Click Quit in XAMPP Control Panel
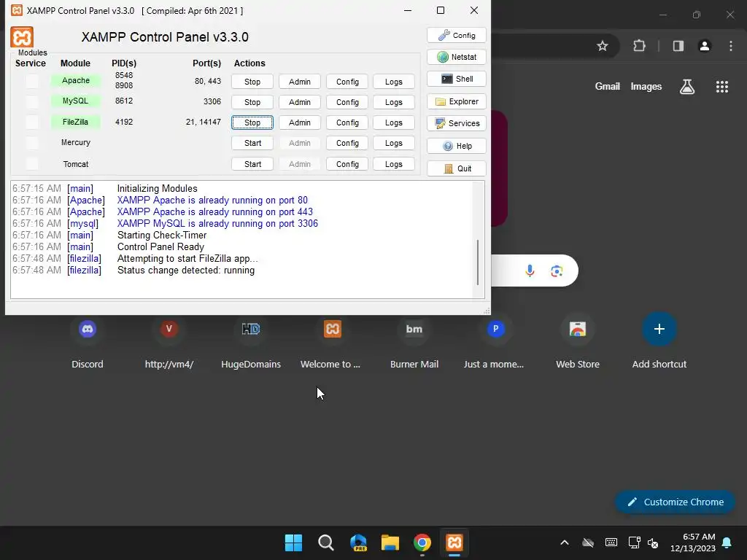 pyautogui.click(x=457, y=168)
